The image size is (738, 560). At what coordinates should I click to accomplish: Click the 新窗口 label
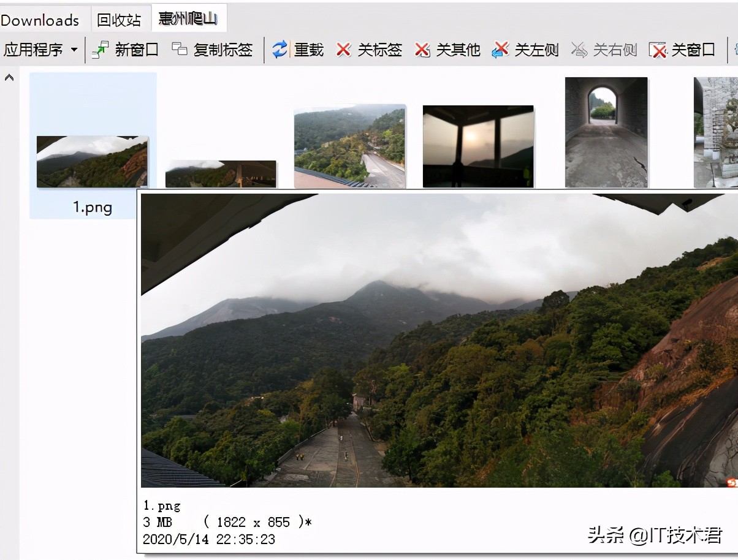[137, 50]
